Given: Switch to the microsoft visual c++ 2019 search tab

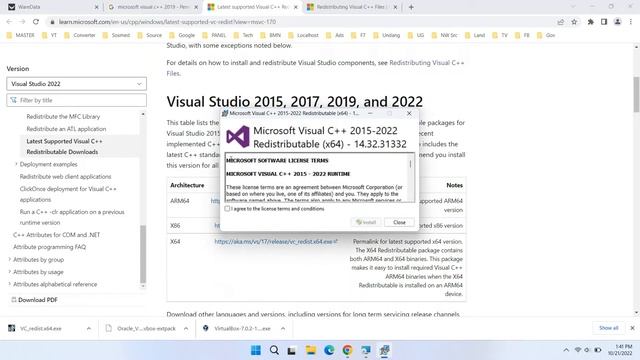Looking at the screenshot, I should (x=153, y=7).
